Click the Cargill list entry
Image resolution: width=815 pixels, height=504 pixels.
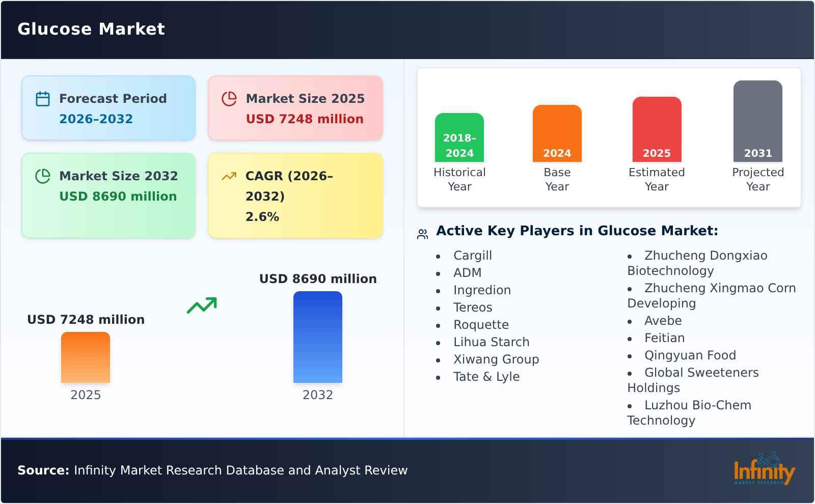pyautogui.click(x=472, y=256)
